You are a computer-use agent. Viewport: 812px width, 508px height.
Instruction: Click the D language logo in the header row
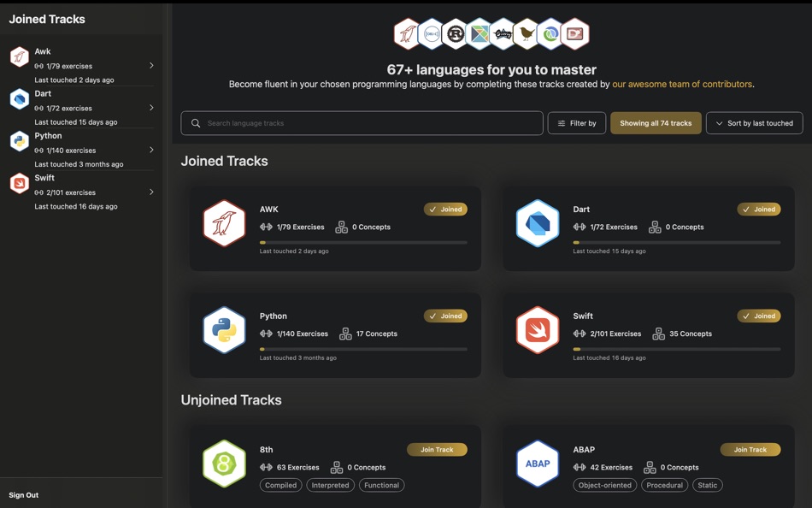click(x=575, y=34)
